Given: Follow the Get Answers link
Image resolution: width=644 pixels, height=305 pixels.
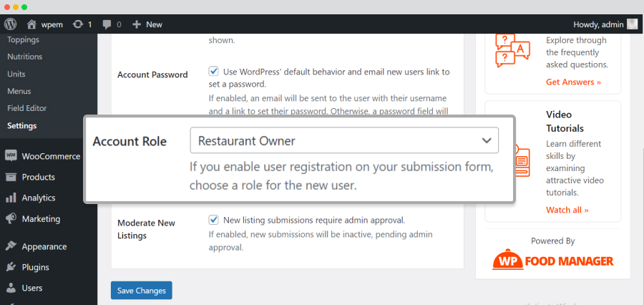Looking at the screenshot, I should click(573, 82).
